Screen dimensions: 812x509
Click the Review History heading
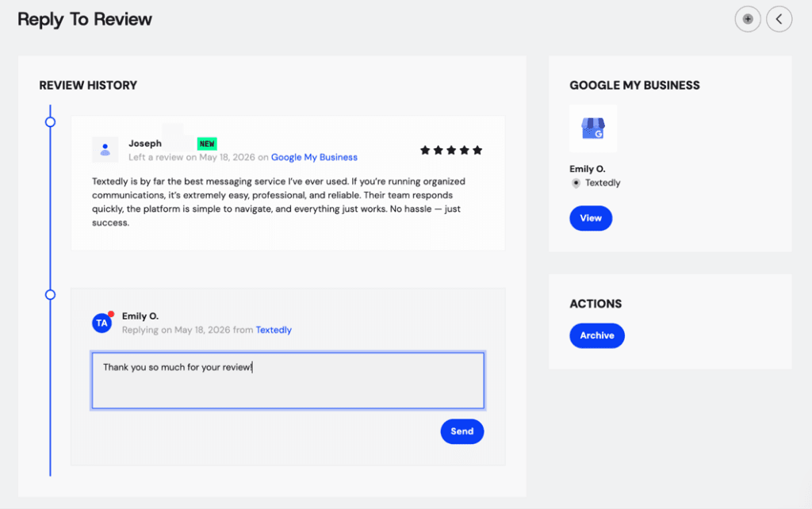pyautogui.click(x=88, y=86)
